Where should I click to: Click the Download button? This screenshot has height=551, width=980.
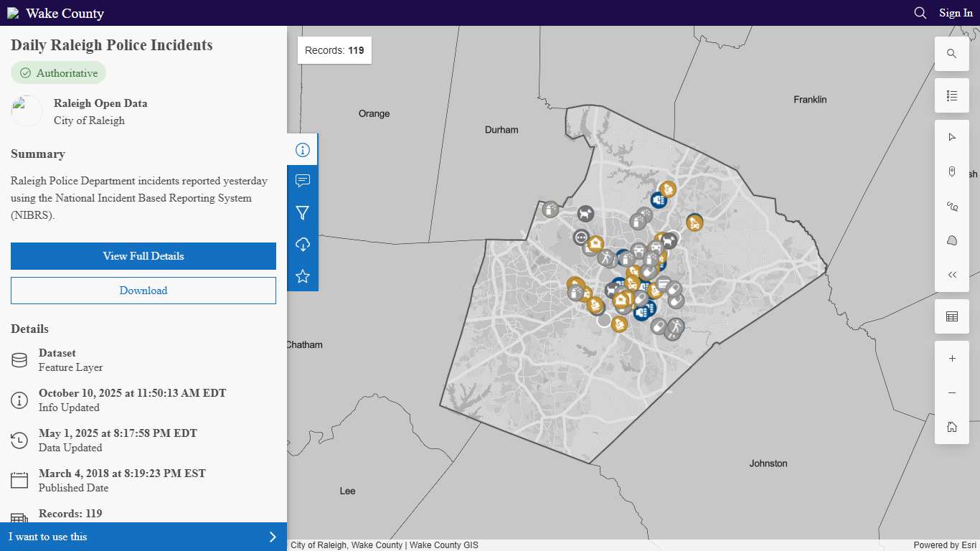143,290
